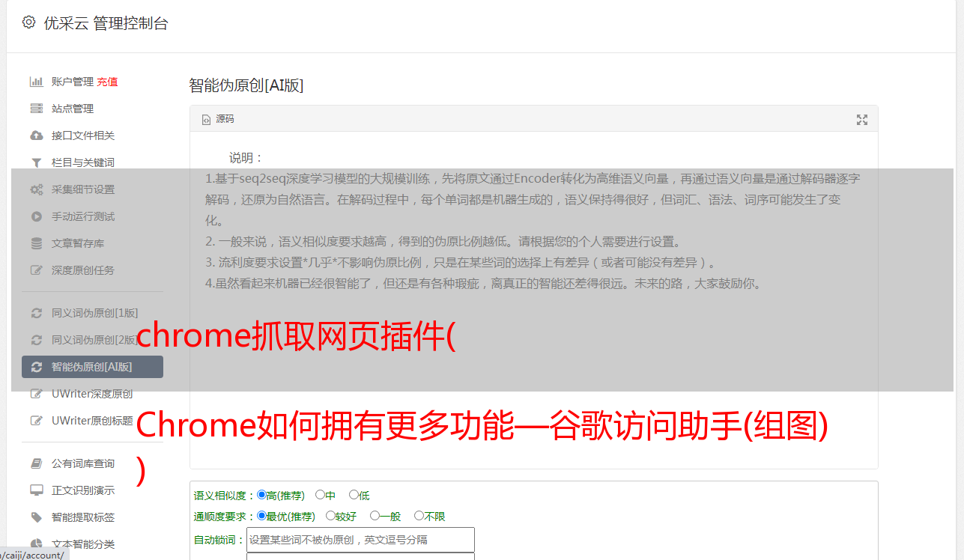Screen dimensions: 964x560
Task: Open UWriter深度原创 menu item
Action: tap(92, 394)
